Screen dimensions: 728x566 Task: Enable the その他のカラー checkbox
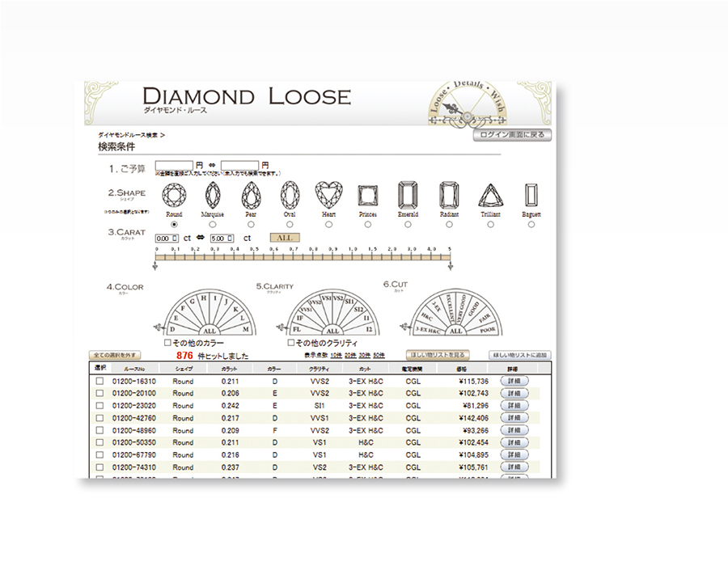coord(167,343)
